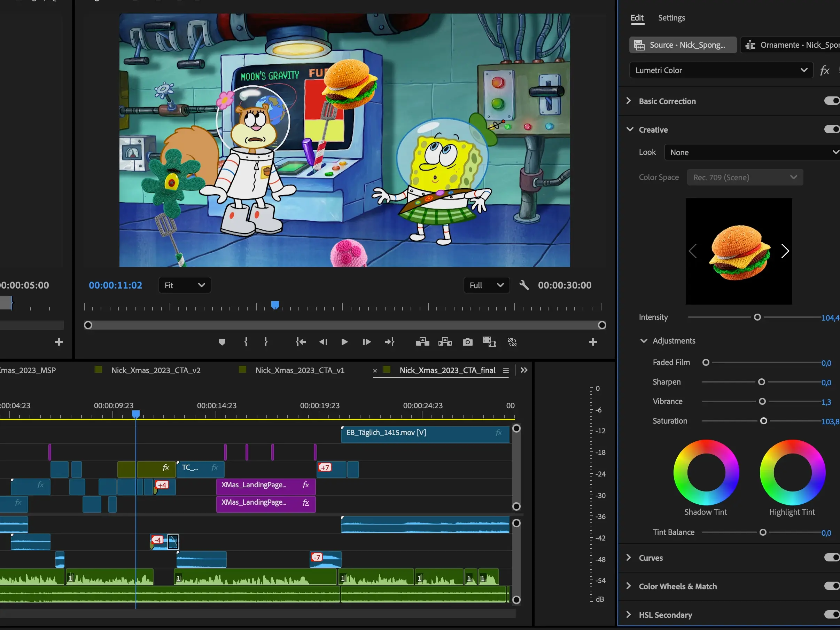Open Nick_Xmas_2023_CTA_final panel menu icon
840x630 pixels.
coord(505,370)
